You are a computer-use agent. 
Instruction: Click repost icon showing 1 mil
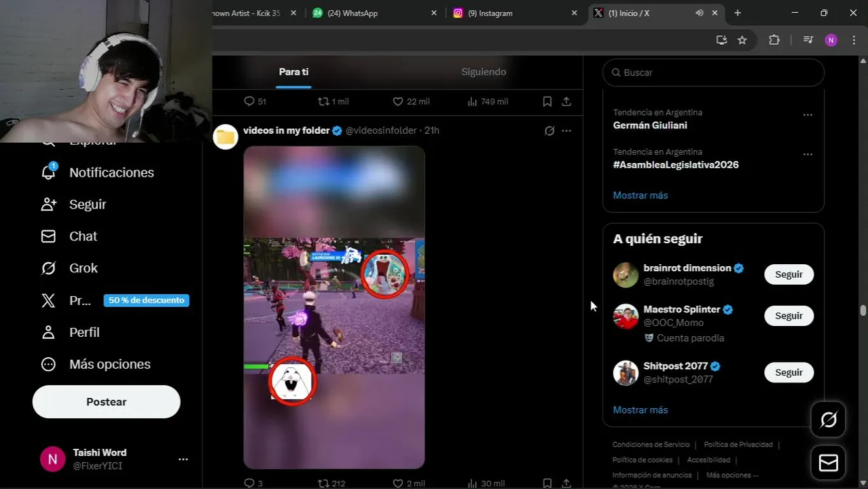tap(323, 101)
